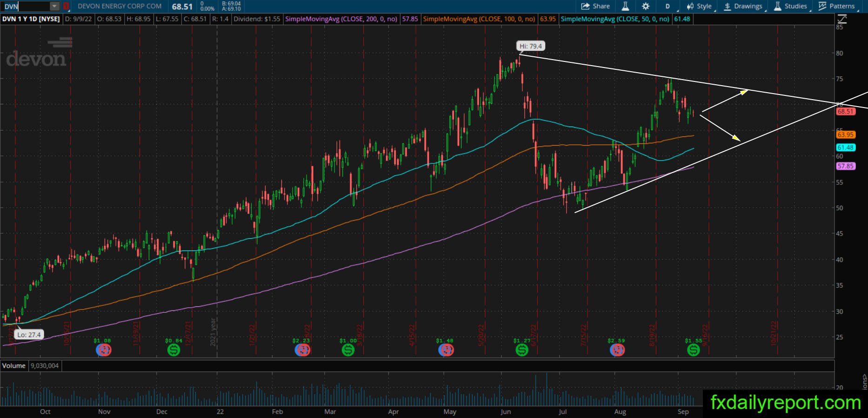This screenshot has height=418, width=868.
Task: Click the Patterns chart icon
Action: tap(822, 6)
